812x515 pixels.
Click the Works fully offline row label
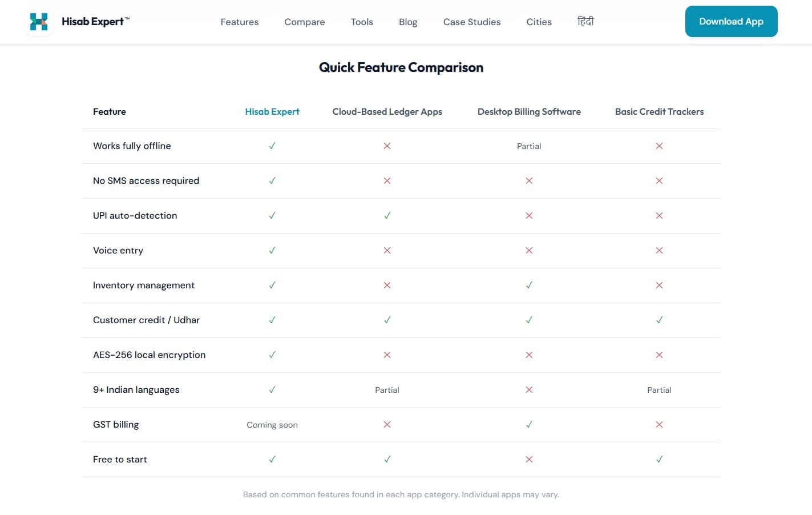pyautogui.click(x=132, y=146)
